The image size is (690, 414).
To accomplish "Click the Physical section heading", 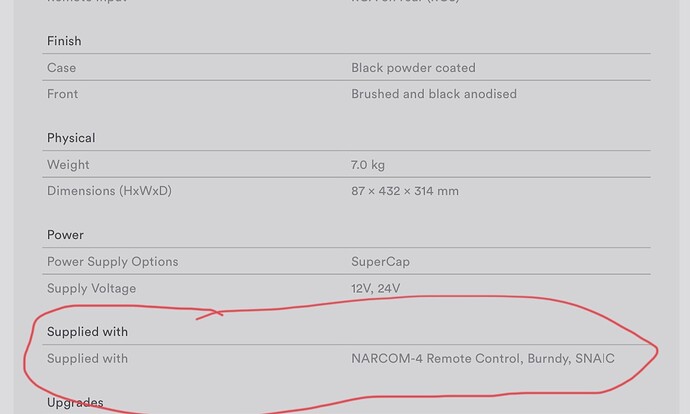I will [71, 138].
